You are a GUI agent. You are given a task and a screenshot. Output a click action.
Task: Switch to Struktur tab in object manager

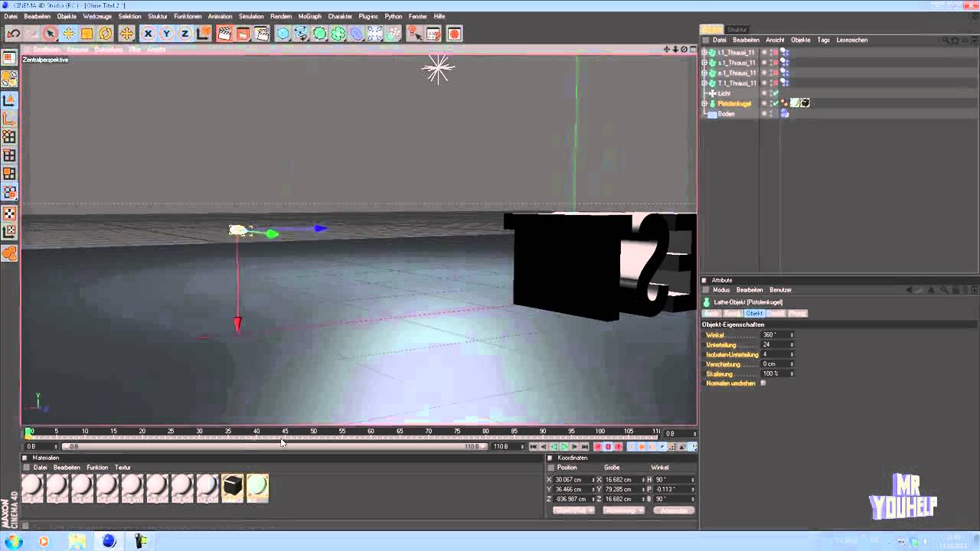[737, 29]
